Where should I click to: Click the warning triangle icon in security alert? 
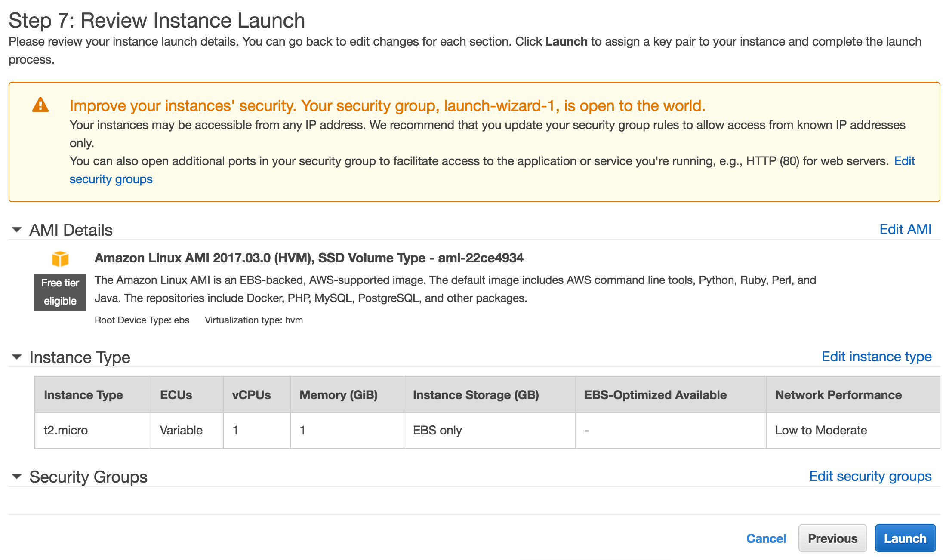tap(40, 105)
